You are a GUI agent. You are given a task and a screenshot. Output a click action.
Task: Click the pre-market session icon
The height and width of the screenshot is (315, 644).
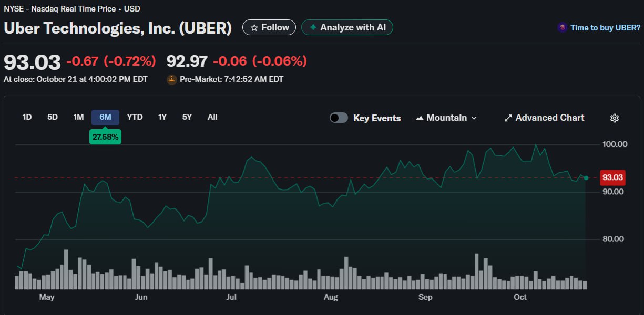pyautogui.click(x=171, y=79)
